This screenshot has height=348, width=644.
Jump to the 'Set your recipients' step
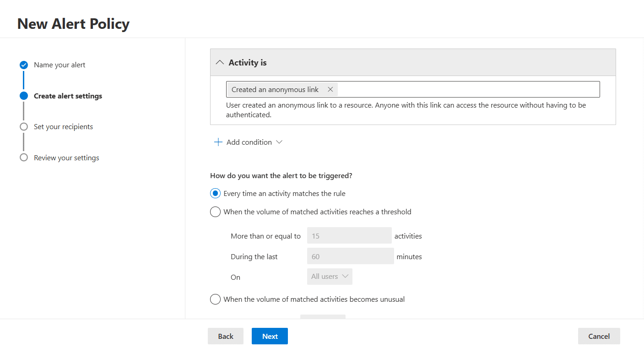click(63, 127)
